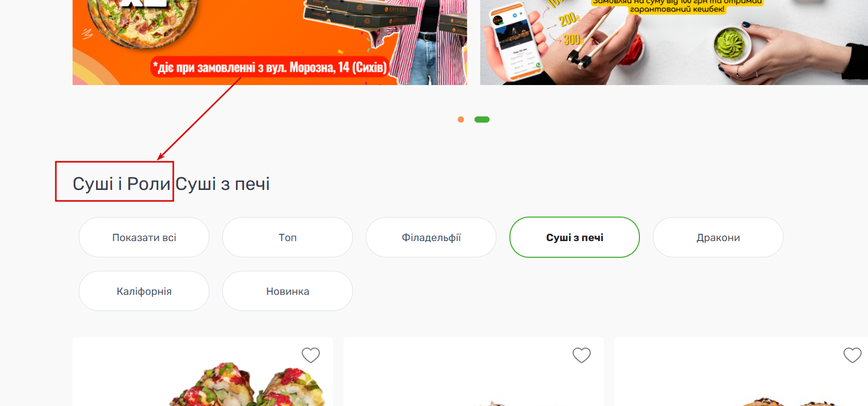Filter rolls by Дракони
Viewport: 868px width, 406px height.
point(718,237)
